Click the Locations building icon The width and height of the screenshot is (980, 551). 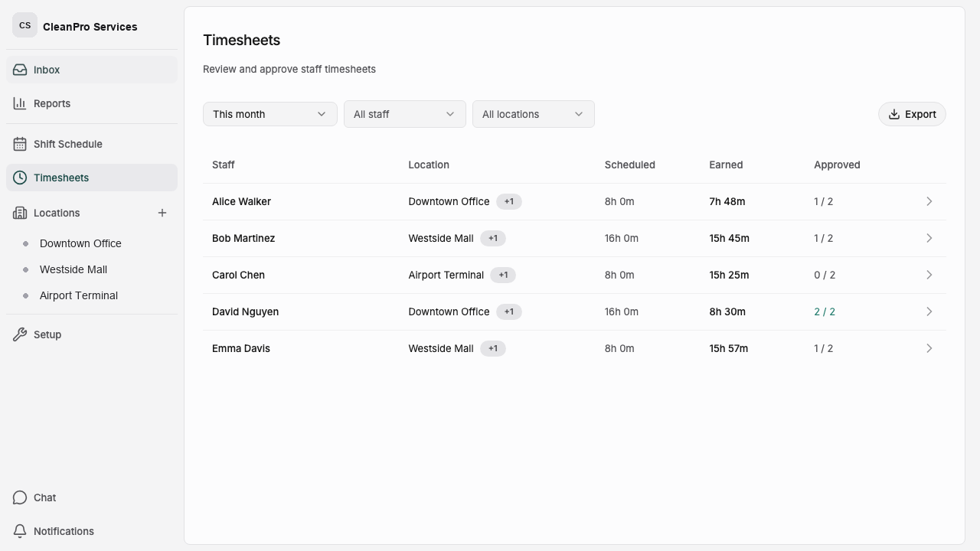(x=20, y=213)
